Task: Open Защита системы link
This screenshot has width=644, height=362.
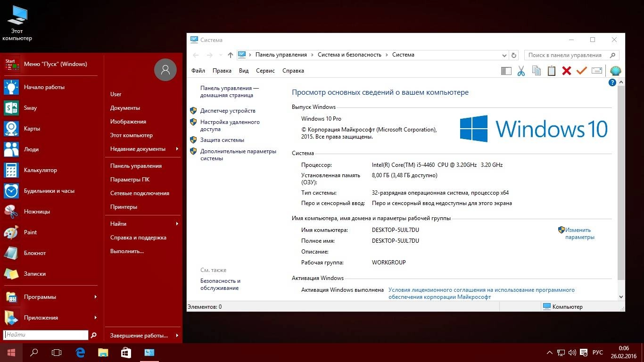Action: click(x=222, y=140)
